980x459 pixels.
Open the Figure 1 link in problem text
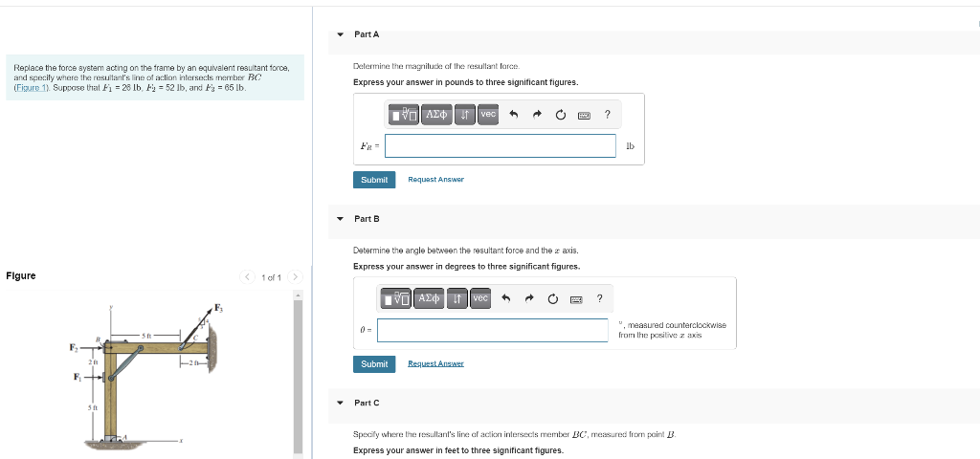[x=31, y=87]
